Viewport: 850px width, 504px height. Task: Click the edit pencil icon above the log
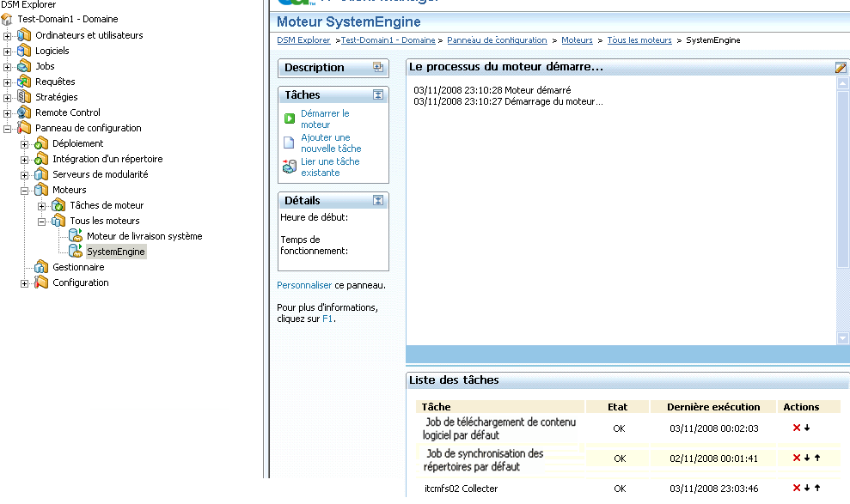pos(841,68)
